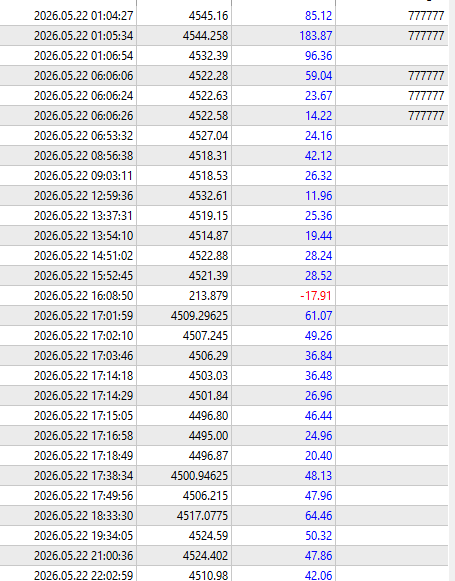Click profit value 96.36

pos(318,56)
